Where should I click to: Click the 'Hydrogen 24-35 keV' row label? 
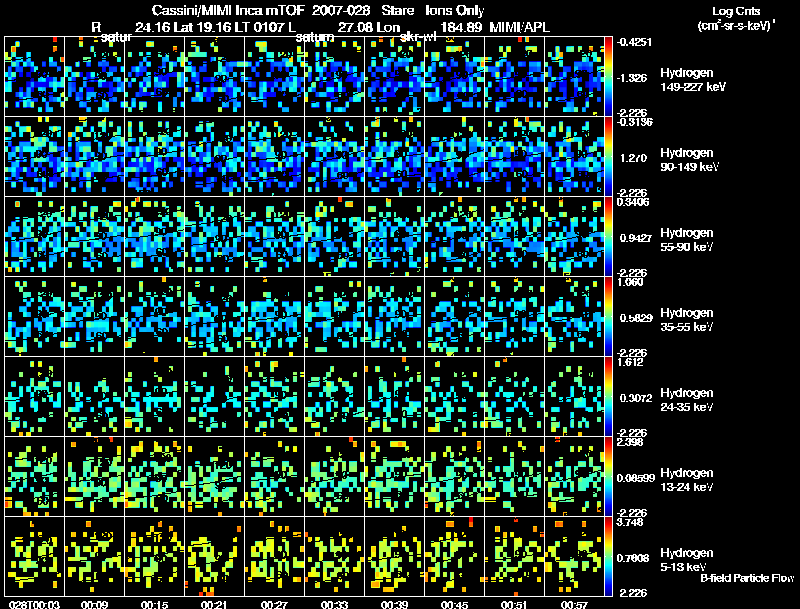tap(687, 400)
